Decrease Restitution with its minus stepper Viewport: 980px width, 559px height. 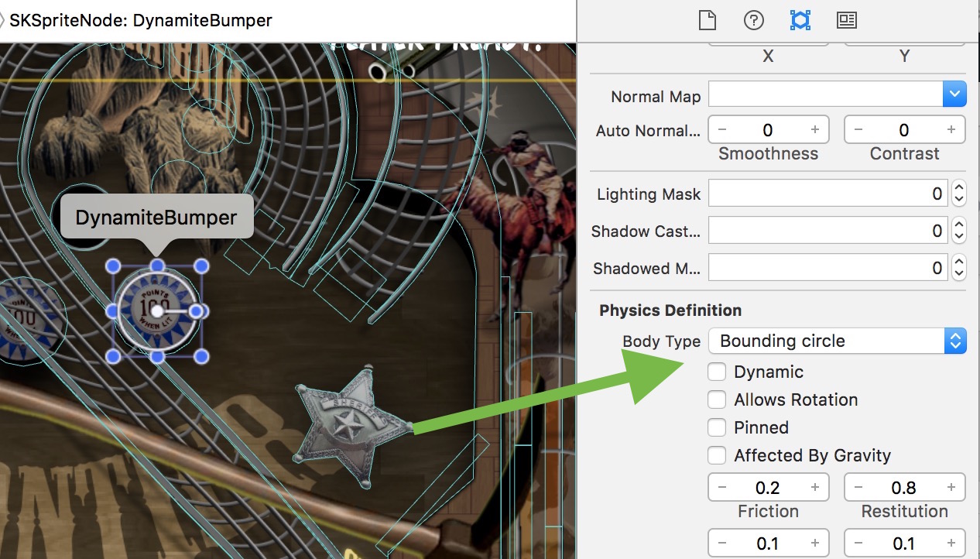point(858,487)
